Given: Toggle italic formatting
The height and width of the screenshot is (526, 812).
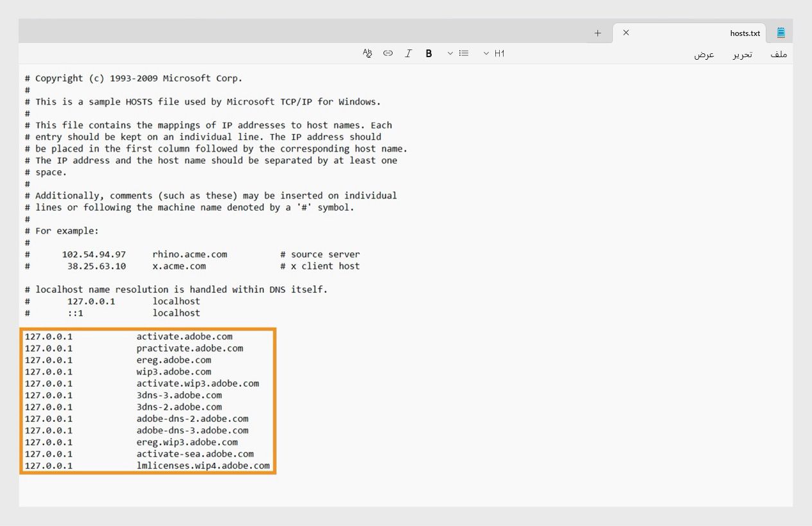Looking at the screenshot, I should pyautogui.click(x=408, y=53).
